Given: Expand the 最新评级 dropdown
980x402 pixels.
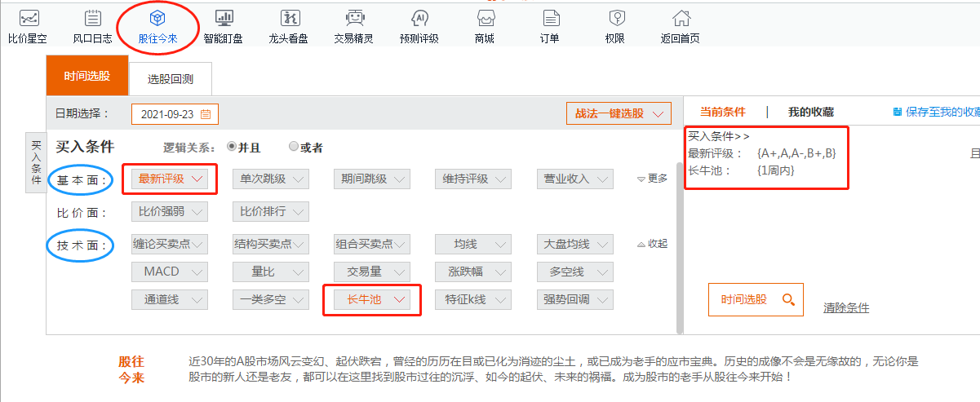Looking at the screenshot, I should (170, 179).
